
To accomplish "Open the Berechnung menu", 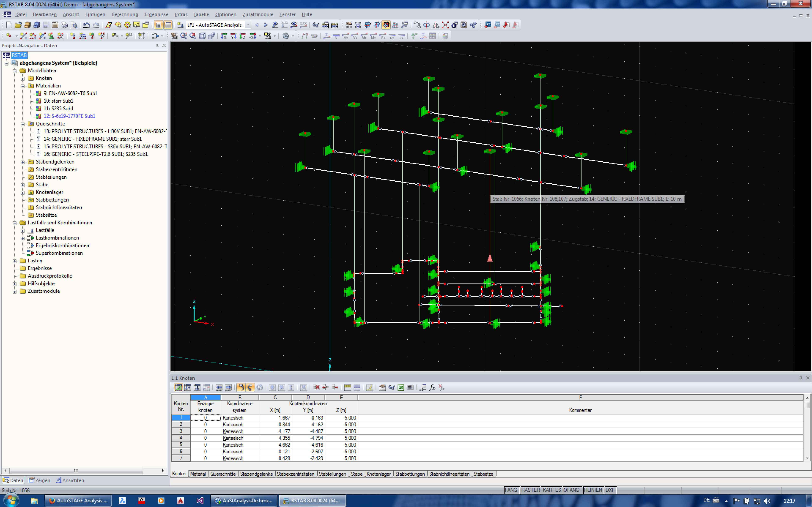I will pos(125,14).
